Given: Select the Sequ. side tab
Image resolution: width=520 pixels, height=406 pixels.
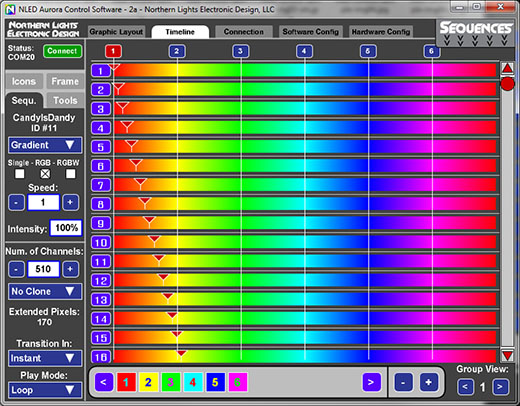Looking at the screenshot, I should (x=24, y=100).
